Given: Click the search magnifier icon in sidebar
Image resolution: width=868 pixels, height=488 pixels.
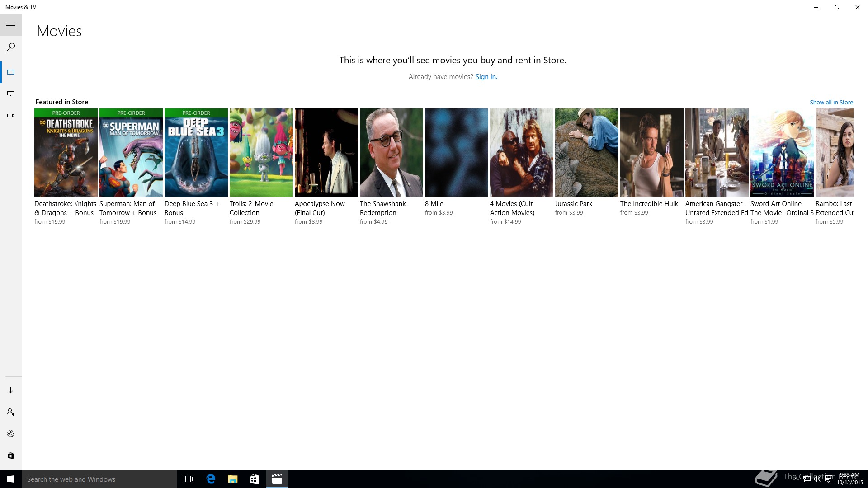Looking at the screenshot, I should click(x=11, y=47).
